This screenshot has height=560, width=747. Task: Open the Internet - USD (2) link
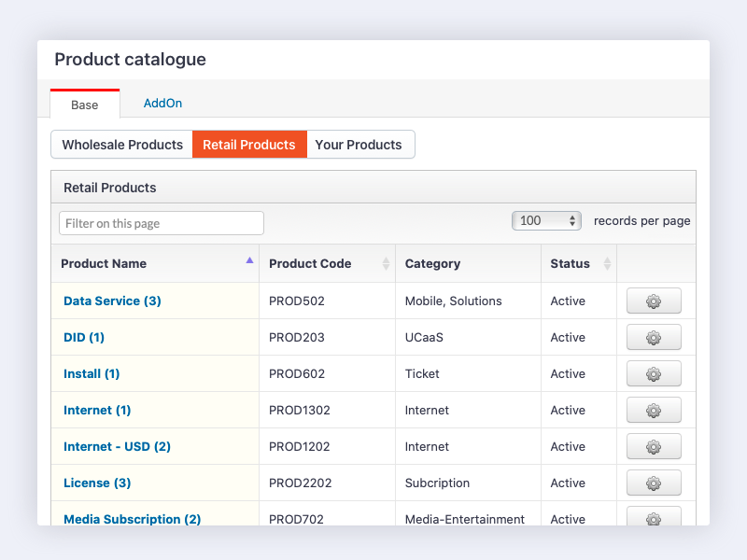[x=118, y=447]
